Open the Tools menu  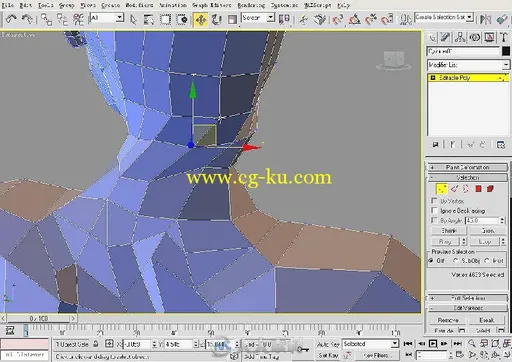tap(46, 5)
